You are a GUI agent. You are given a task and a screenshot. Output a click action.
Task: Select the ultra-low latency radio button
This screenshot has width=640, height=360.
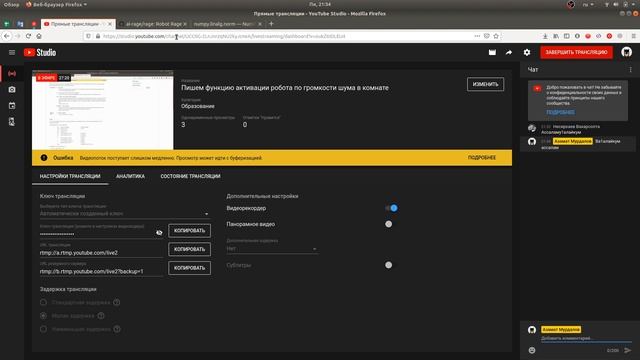pyautogui.click(x=43, y=329)
